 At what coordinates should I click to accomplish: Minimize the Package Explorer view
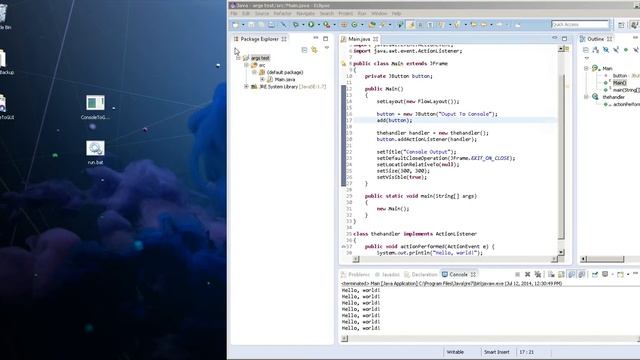point(316,38)
